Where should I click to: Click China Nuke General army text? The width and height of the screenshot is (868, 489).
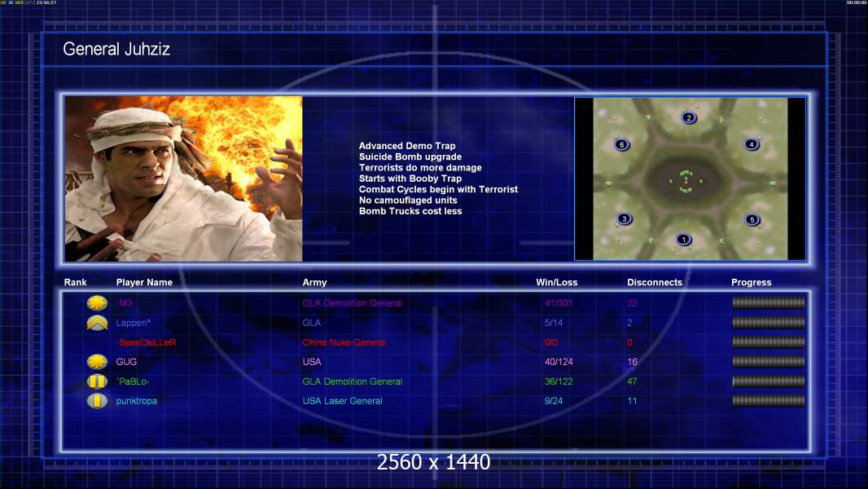point(344,342)
